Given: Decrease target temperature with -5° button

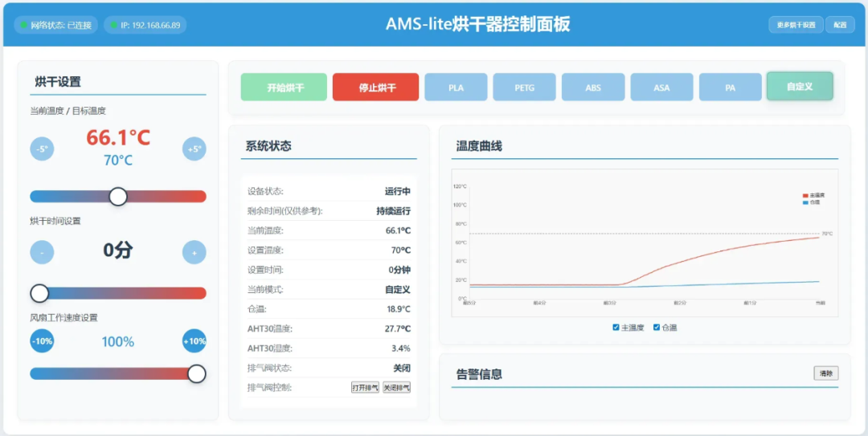Looking at the screenshot, I should pyautogui.click(x=42, y=149).
